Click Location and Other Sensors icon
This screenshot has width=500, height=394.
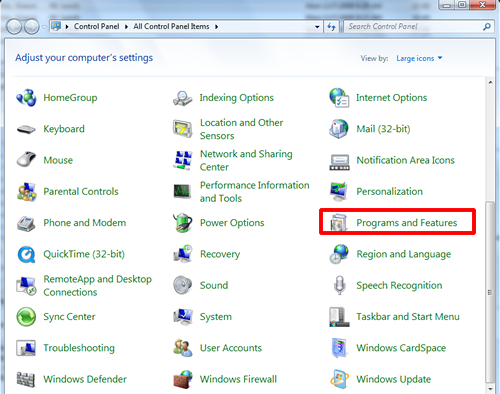point(182,129)
